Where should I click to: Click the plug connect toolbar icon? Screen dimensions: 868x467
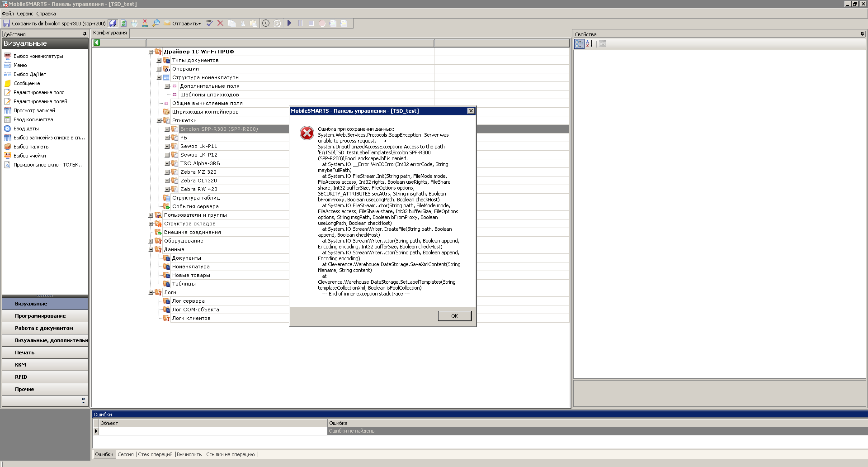134,23
